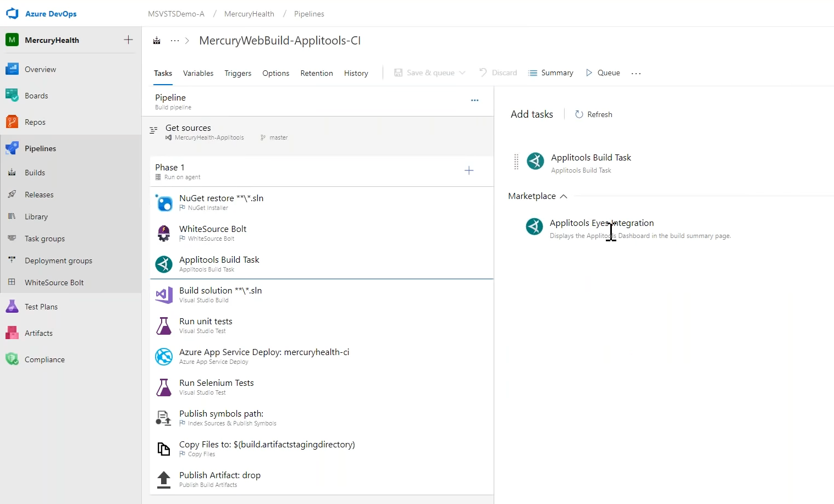834x504 pixels.
Task: Switch to the Triggers tab
Action: 238,73
